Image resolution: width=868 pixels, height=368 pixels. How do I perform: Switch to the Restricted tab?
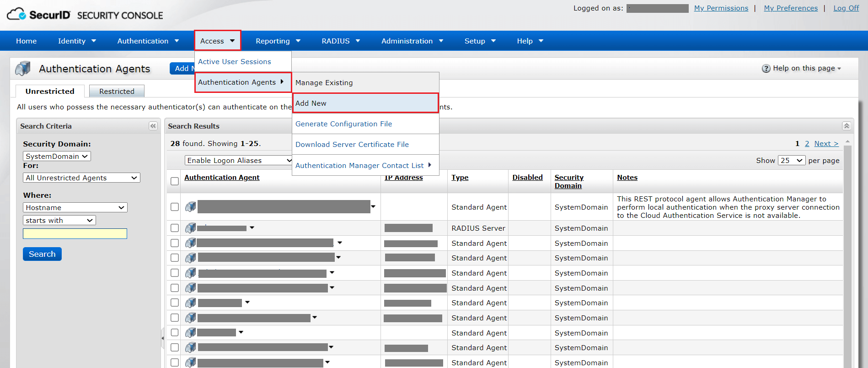(117, 91)
